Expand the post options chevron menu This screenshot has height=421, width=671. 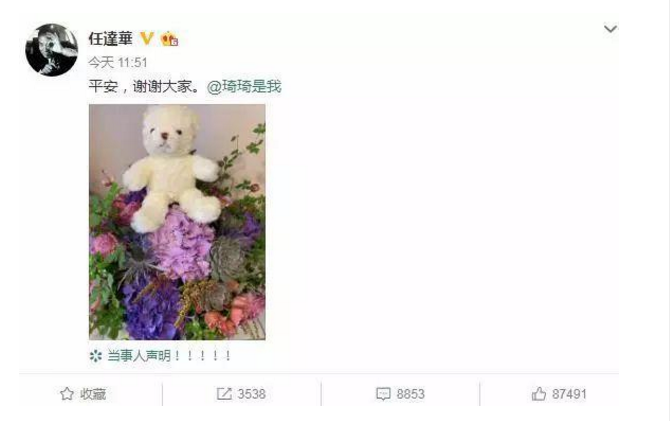click(x=610, y=29)
